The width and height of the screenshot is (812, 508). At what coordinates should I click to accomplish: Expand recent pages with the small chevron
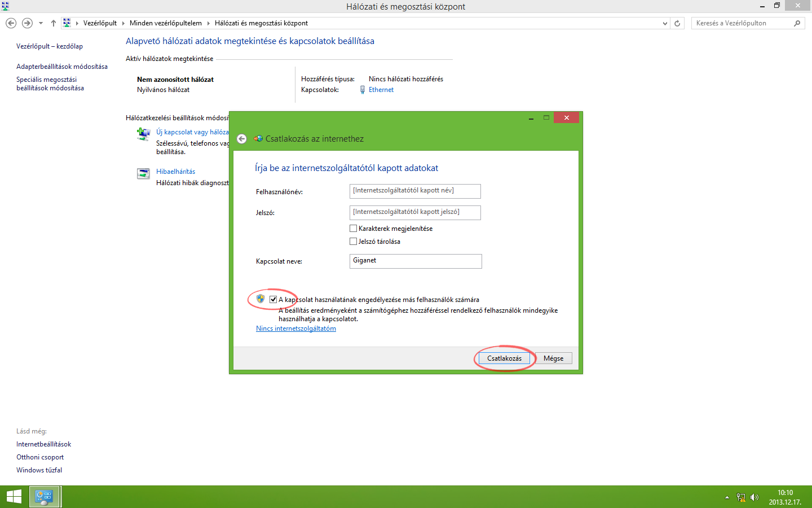[x=39, y=23]
